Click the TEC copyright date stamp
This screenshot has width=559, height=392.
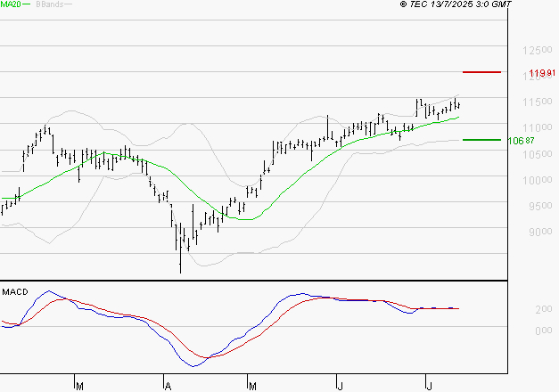pyautogui.click(x=456, y=4)
